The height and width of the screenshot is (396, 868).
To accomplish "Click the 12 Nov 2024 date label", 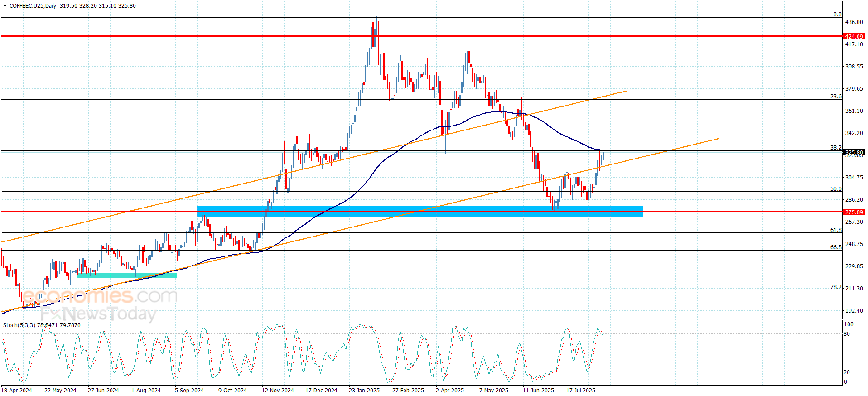I will (278, 391).
